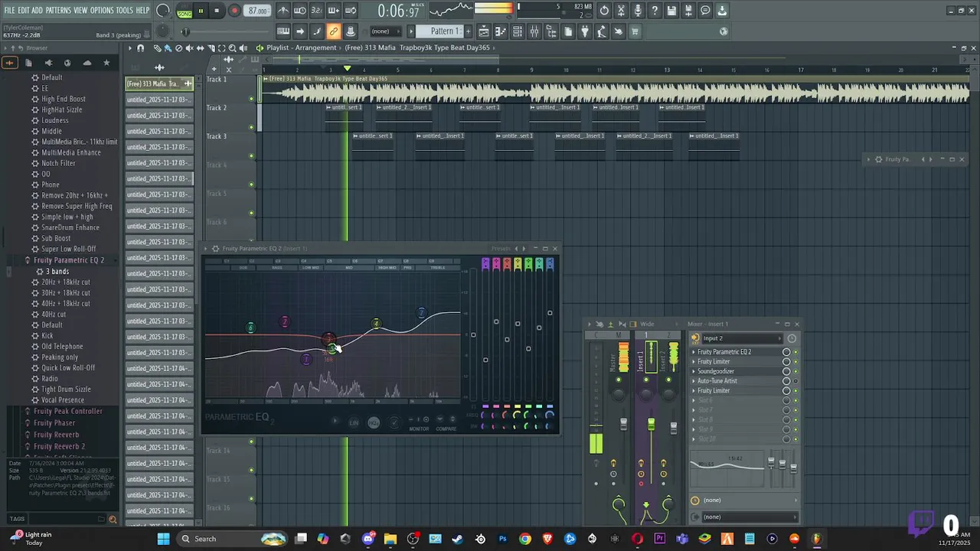
Task: Select Vocal Presence preset in browser
Action: (63, 400)
